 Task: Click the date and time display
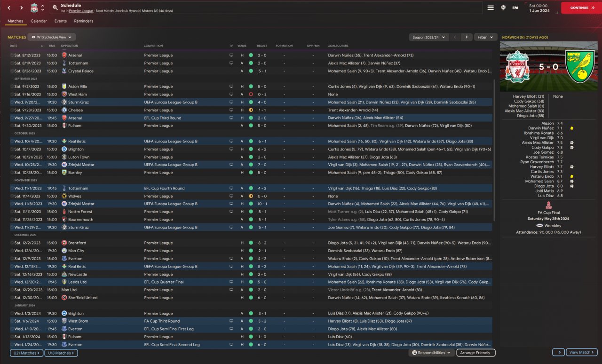click(x=539, y=8)
